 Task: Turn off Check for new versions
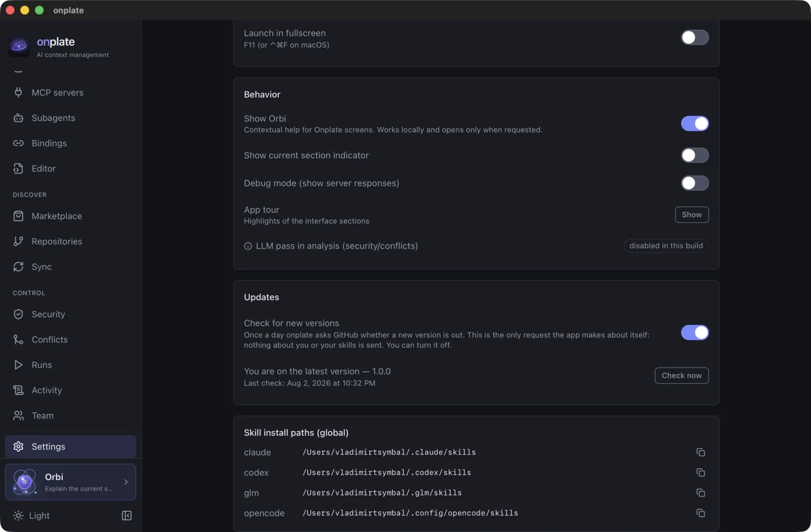pos(695,333)
